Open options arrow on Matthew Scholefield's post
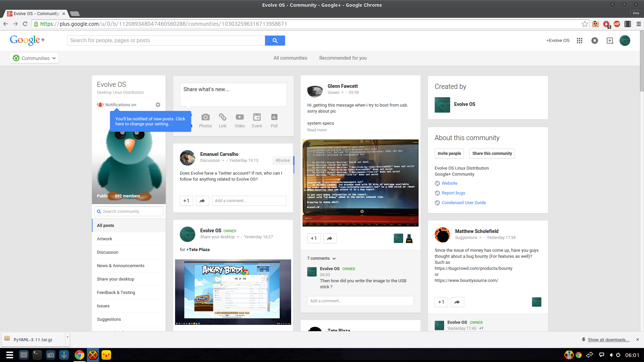This screenshot has height=362, width=644. [480, 238]
